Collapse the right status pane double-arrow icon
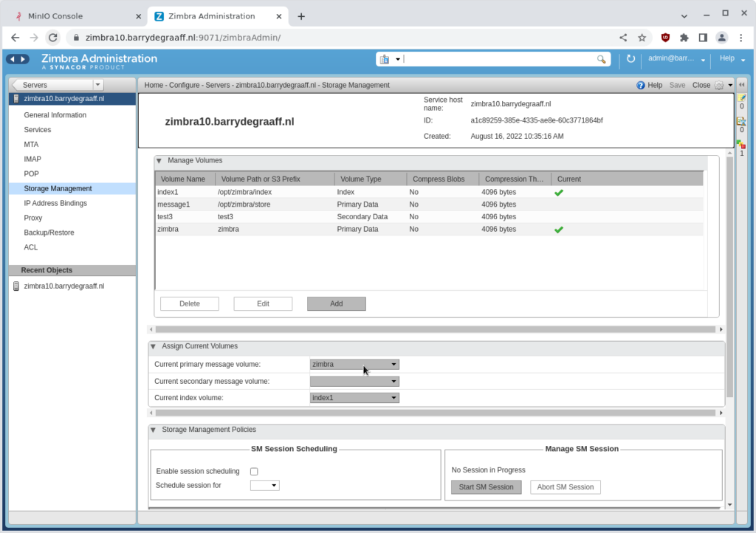 pyautogui.click(x=741, y=85)
